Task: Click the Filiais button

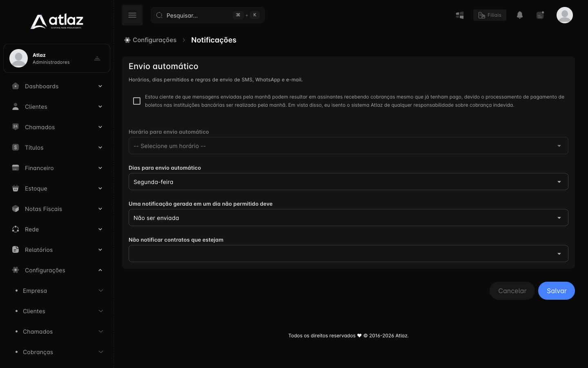Action: click(x=490, y=15)
